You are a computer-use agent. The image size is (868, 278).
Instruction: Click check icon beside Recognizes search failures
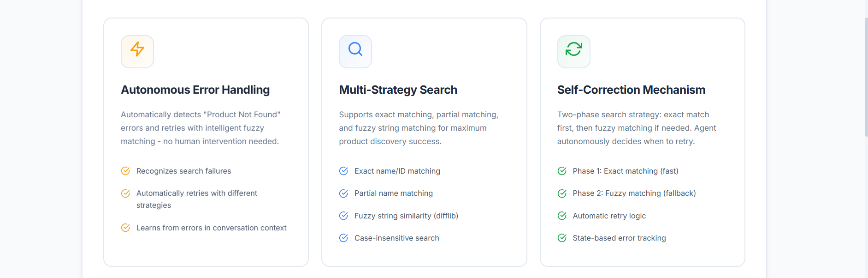(125, 171)
